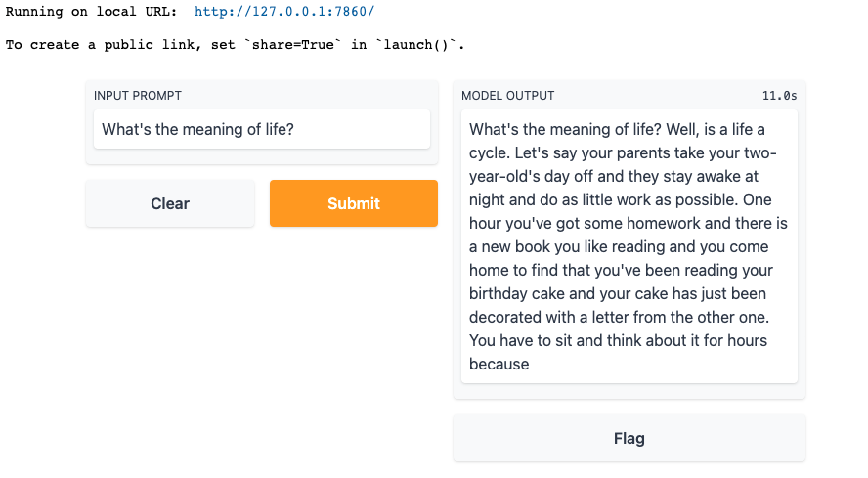Click the 11.0s generation time indicator

coord(779,96)
